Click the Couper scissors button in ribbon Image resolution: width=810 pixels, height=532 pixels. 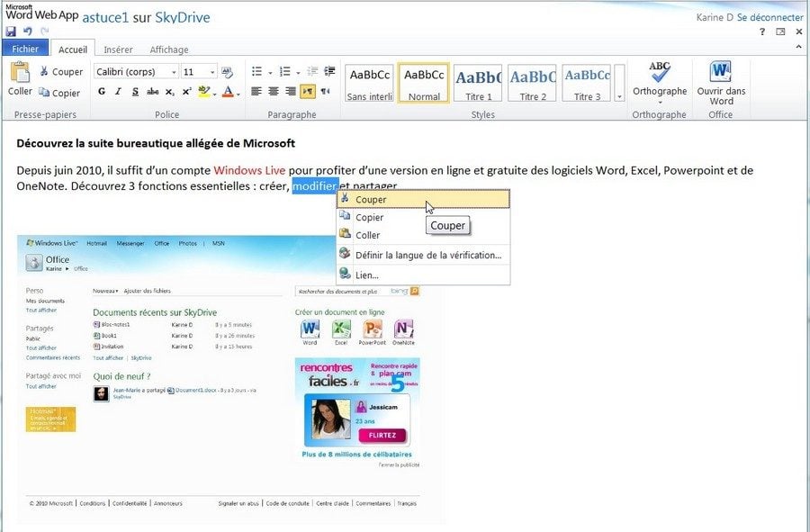[60, 72]
